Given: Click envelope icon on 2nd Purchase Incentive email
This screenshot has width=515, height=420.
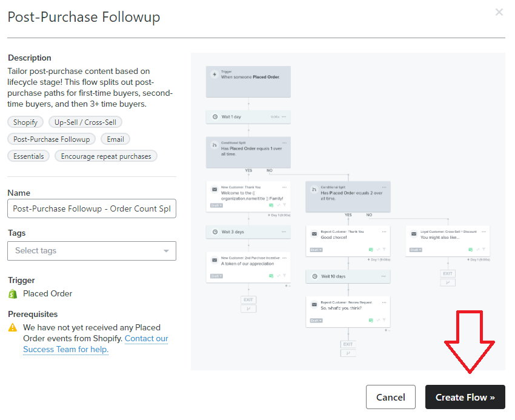Looking at the screenshot, I should click(x=214, y=260).
